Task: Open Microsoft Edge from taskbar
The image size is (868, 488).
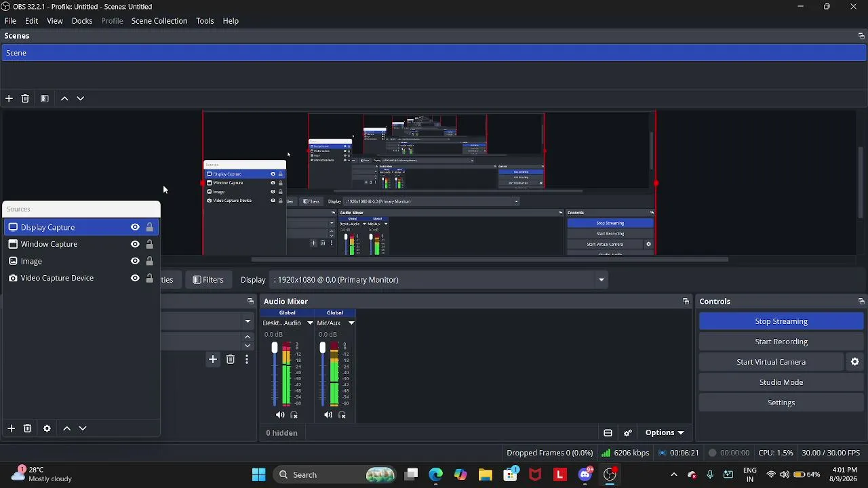Action: click(435, 474)
